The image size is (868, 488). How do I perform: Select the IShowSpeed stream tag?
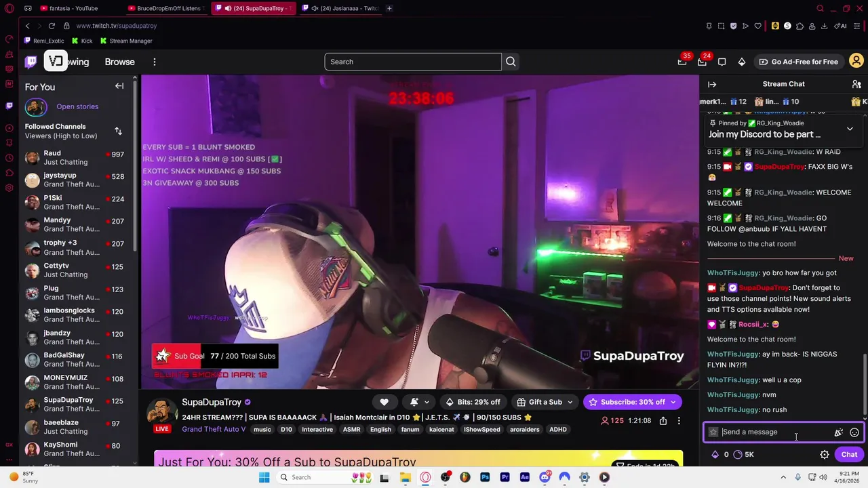pos(481,430)
